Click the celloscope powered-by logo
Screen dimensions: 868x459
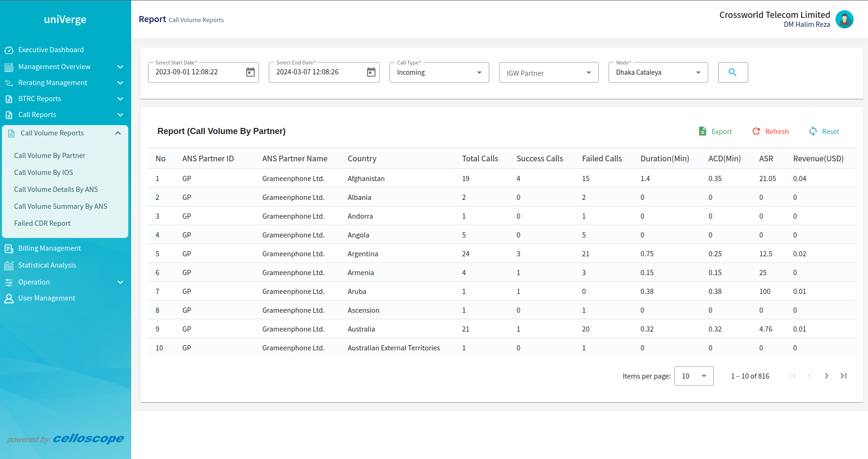click(88, 439)
